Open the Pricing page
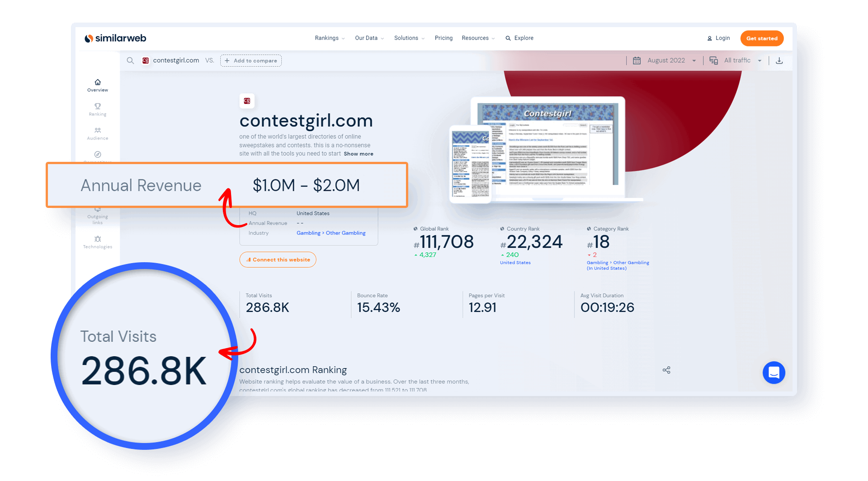 (443, 38)
